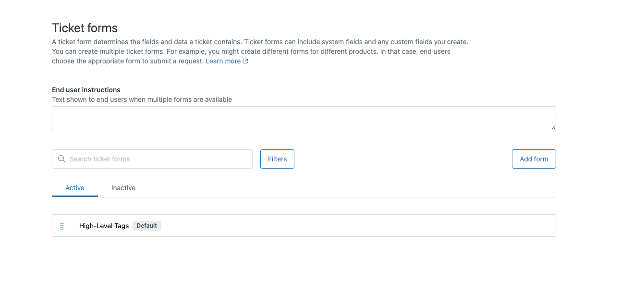Click the Default badge on High-Level Tags

click(146, 226)
